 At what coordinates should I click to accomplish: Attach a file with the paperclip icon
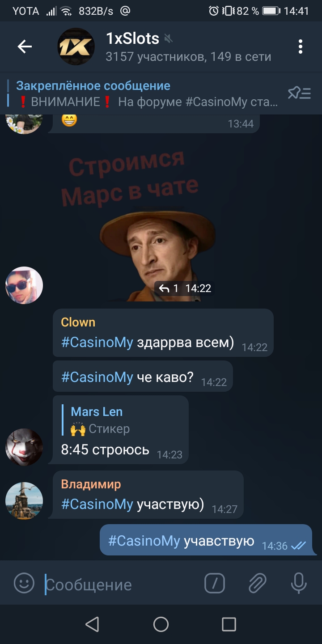tap(258, 583)
